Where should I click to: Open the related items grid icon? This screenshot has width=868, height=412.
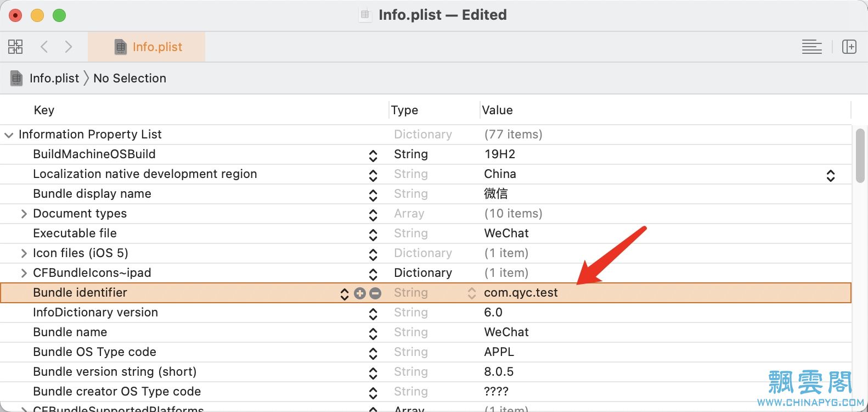15,47
